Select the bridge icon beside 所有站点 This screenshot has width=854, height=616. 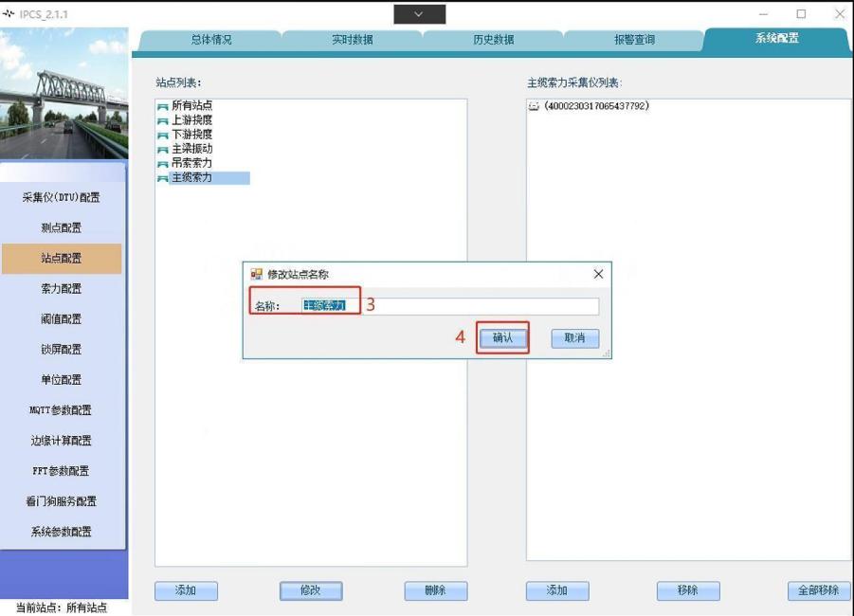pyautogui.click(x=162, y=106)
